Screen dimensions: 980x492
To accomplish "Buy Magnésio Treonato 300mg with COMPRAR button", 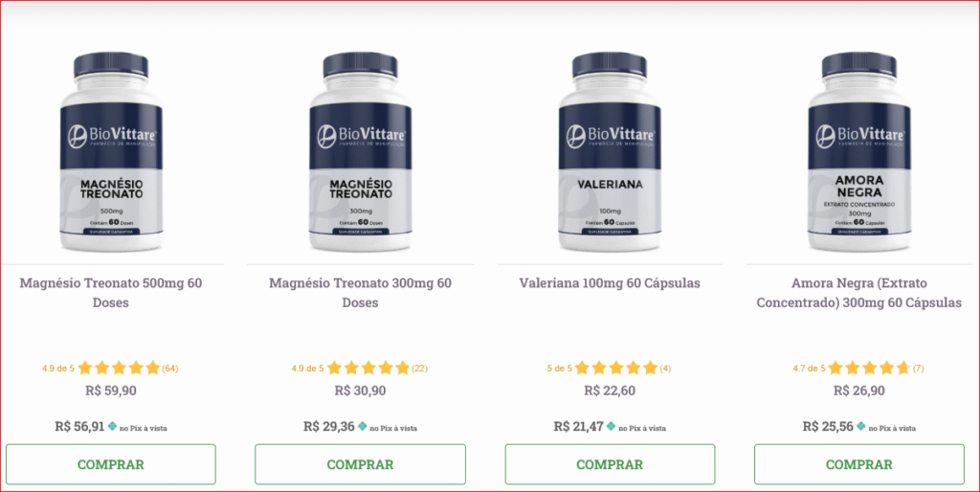I will click(x=360, y=464).
